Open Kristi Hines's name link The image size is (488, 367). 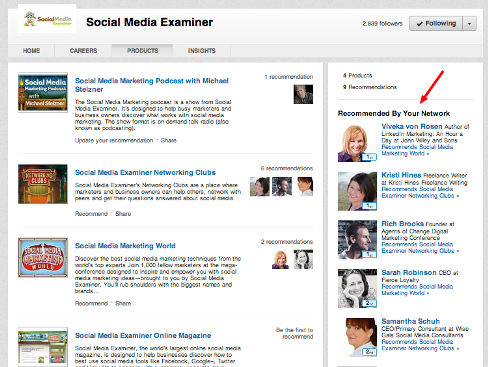pos(401,175)
